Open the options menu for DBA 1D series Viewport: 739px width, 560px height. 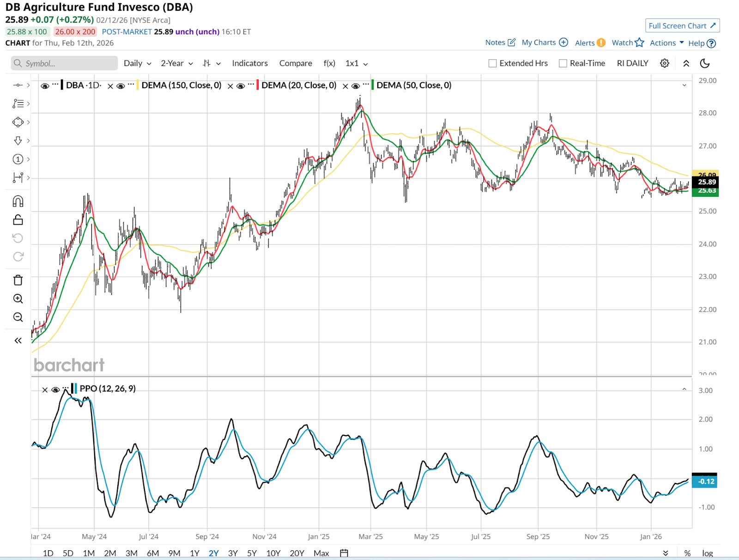coord(55,85)
